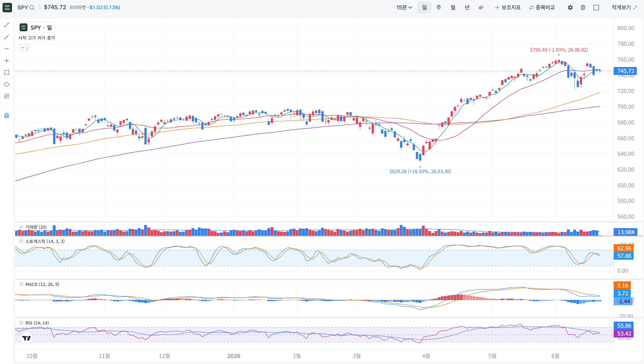Open symbol search next to SPY
The height and width of the screenshot is (364, 644).
tap(32, 8)
